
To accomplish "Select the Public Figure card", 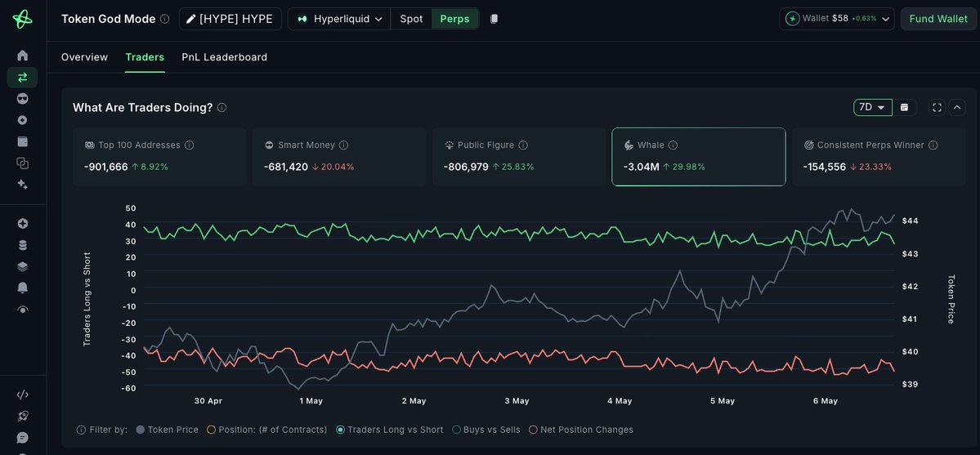I will tap(519, 157).
